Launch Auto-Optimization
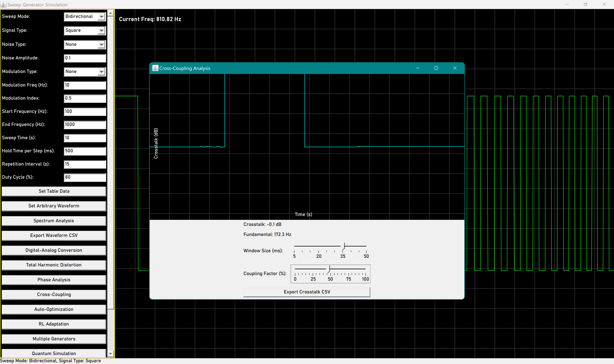This screenshot has width=614, height=364. pyautogui.click(x=54, y=309)
